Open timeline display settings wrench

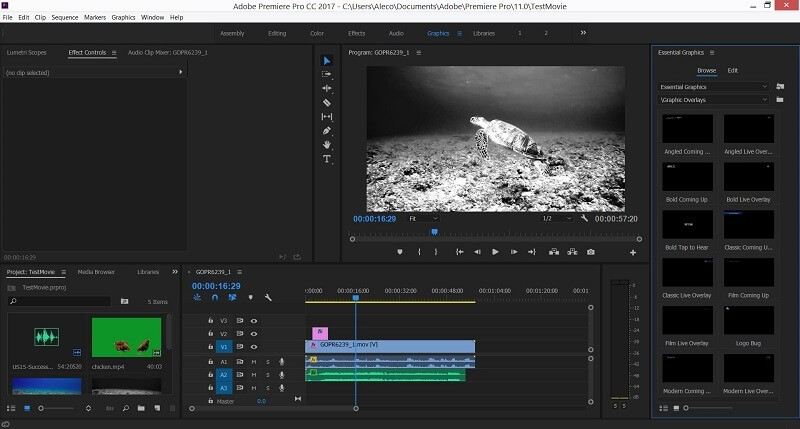pos(268,297)
